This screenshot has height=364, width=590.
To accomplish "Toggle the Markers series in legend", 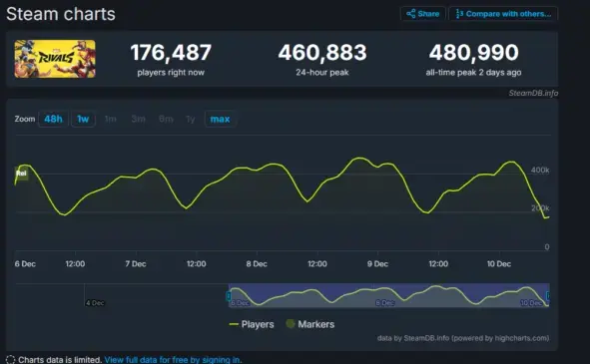I will click(x=310, y=324).
